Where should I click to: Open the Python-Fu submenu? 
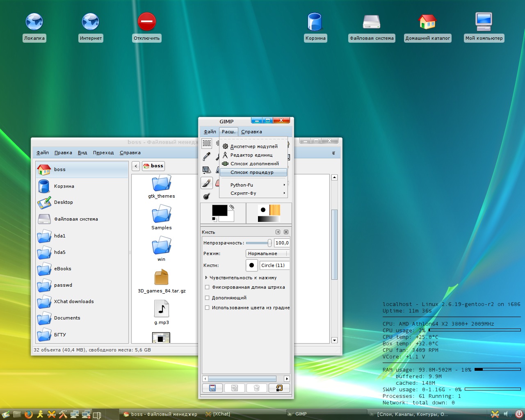pyautogui.click(x=253, y=185)
